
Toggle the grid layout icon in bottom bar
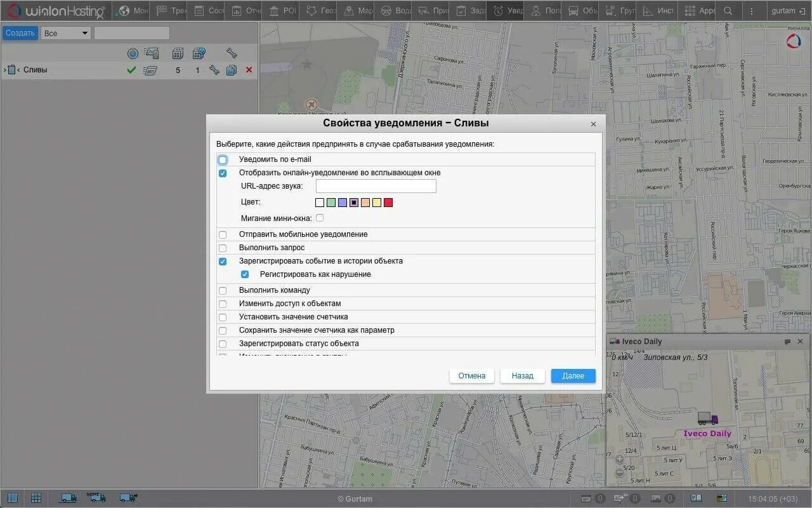36,498
